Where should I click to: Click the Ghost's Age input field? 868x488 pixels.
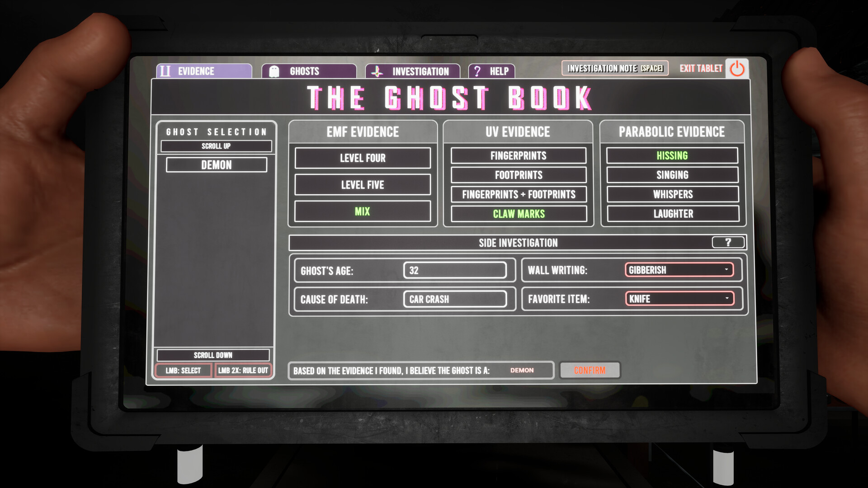point(455,270)
